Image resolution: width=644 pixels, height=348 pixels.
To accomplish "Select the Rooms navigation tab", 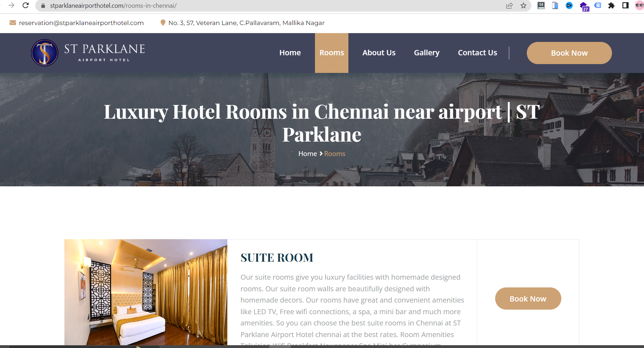I will 332,53.
